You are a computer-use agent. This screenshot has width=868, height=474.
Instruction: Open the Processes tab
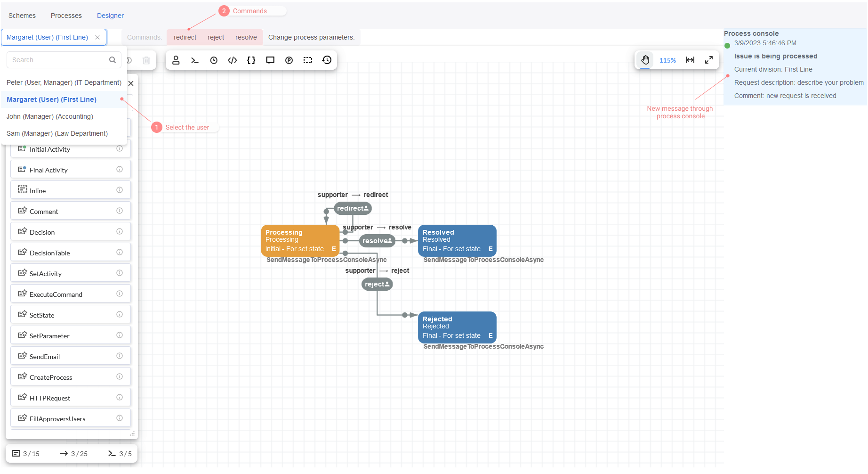coord(66,16)
